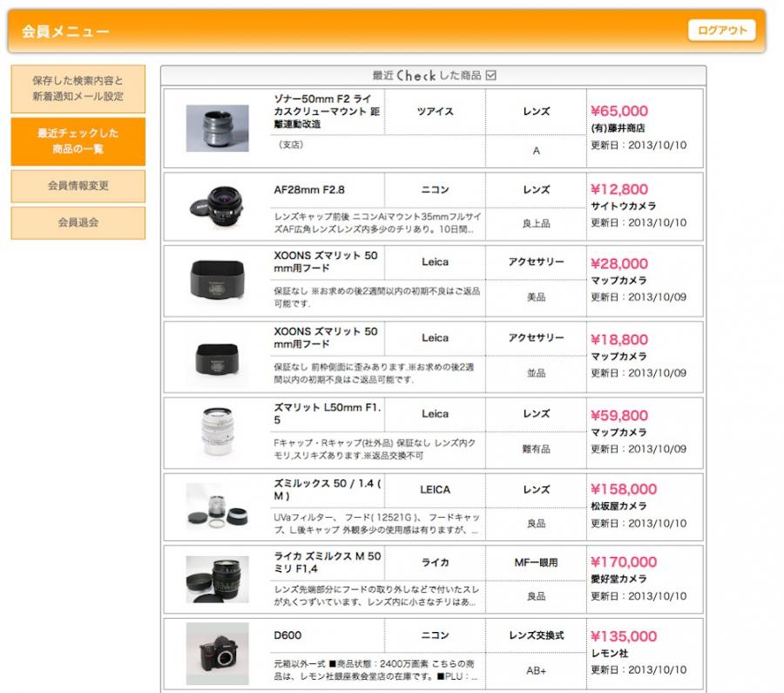Open the ゾナー50mm F2 lens thumbnail
The image size is (784, 693).
click(217, 128)
